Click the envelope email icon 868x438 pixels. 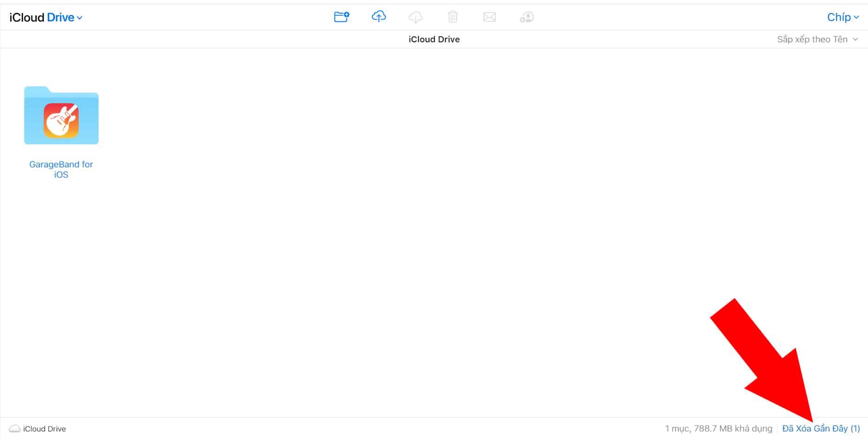489,17
